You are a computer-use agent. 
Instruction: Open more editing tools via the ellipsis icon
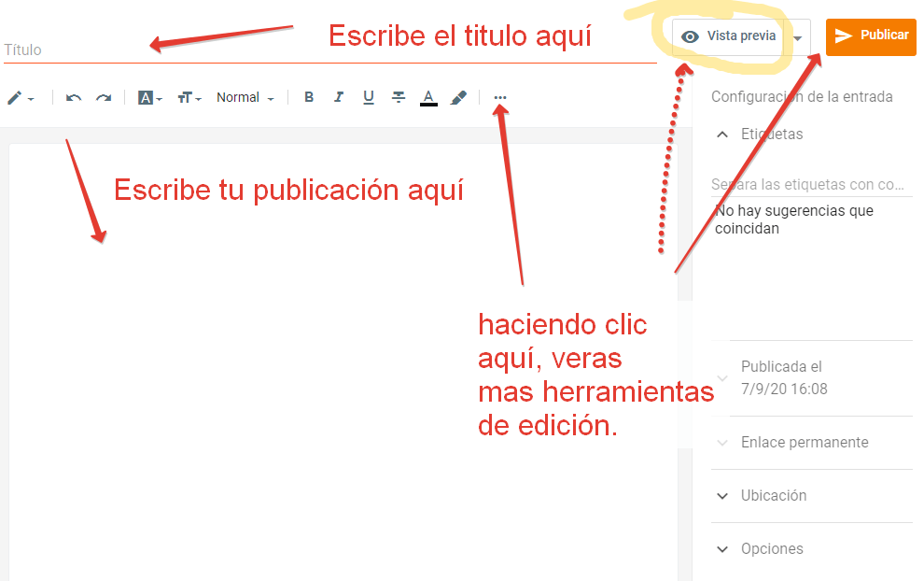[x=500, y=97]
